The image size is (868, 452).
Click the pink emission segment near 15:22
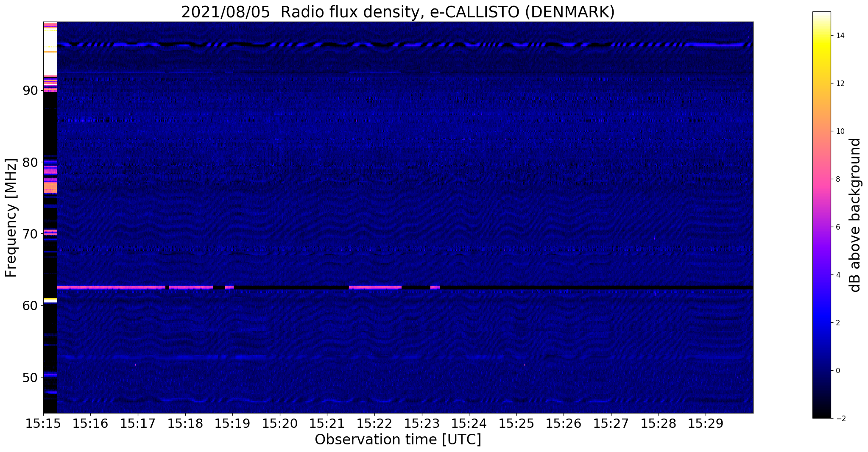click(375, 287)
